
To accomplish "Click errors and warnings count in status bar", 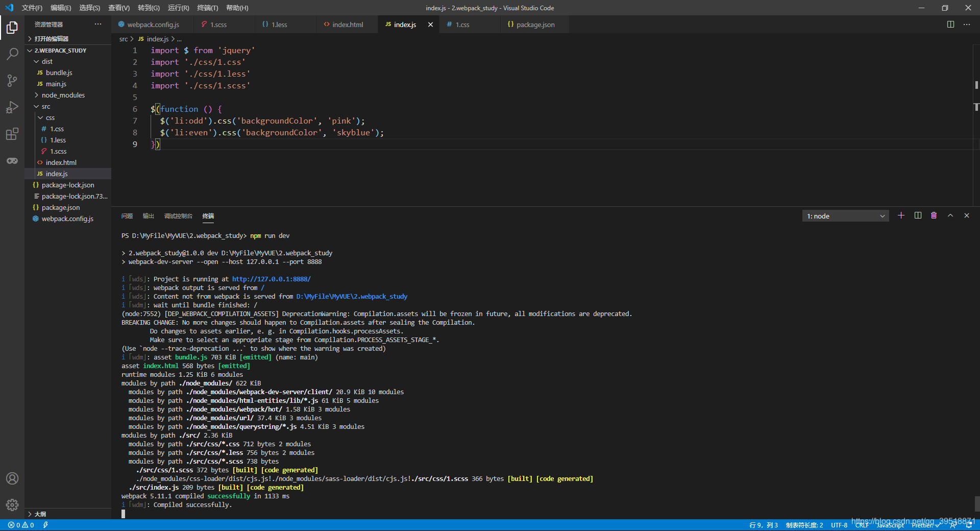I will point(21,525).
